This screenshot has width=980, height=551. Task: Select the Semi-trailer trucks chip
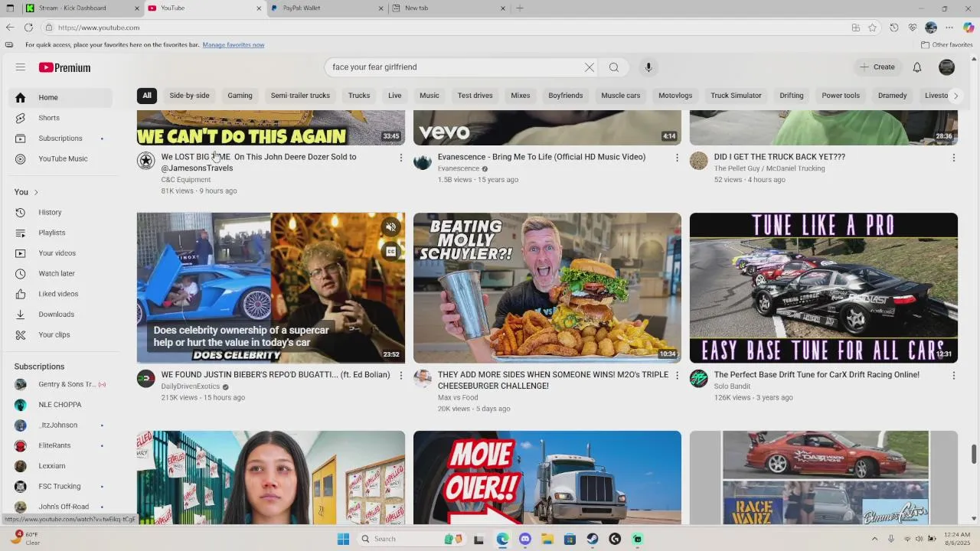pyautogui.click(x=300, y=96)
